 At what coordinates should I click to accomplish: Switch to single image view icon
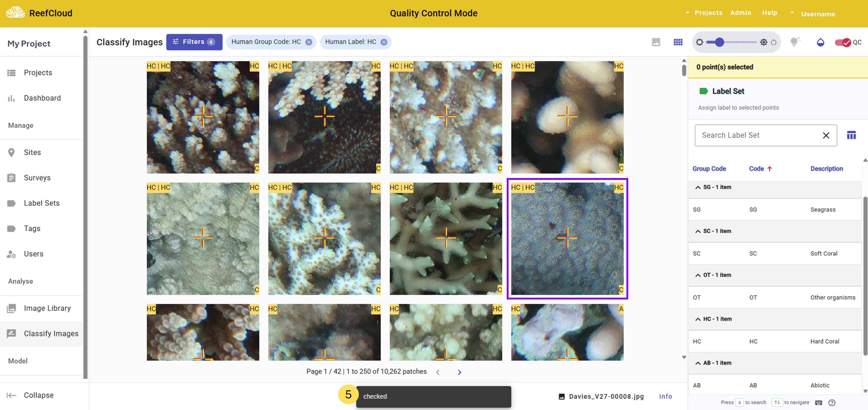[656, 42]
